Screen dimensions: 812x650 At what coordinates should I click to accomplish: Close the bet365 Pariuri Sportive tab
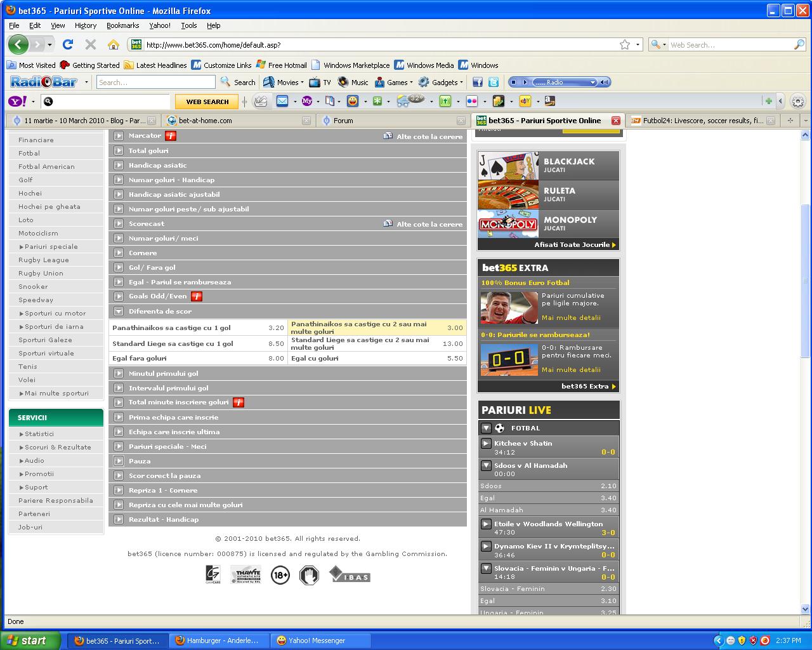tap(615, 120)
